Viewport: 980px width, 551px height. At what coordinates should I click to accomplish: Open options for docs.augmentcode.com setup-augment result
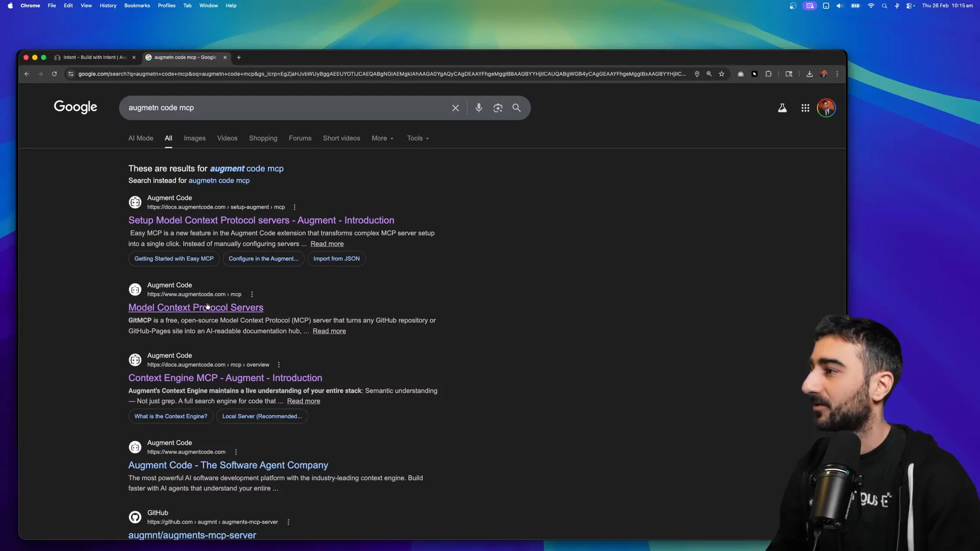point(294,207)
